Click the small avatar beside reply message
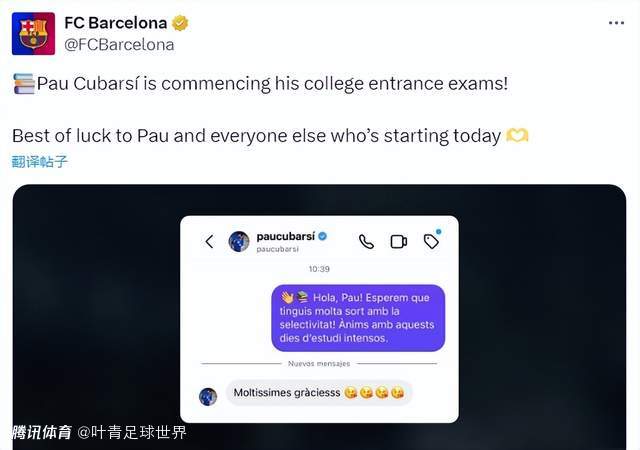The height and width of the screenshot is (450, 640). click(208, 397)
